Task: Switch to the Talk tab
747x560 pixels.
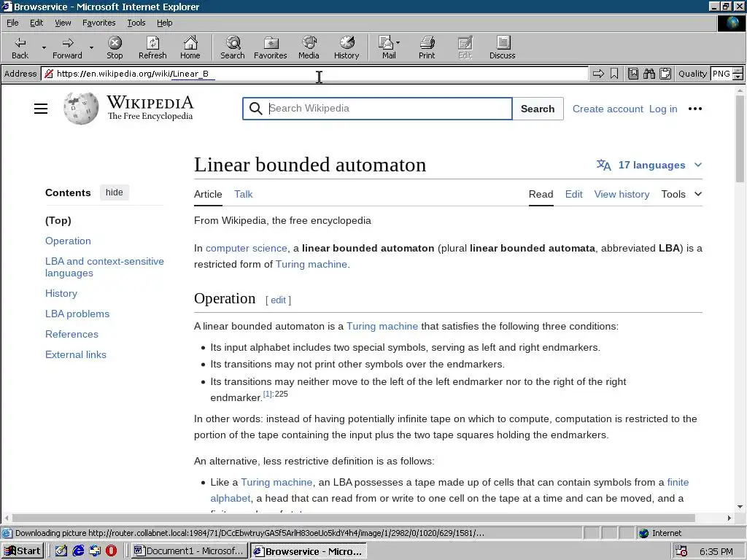Action: pos(243,194)
